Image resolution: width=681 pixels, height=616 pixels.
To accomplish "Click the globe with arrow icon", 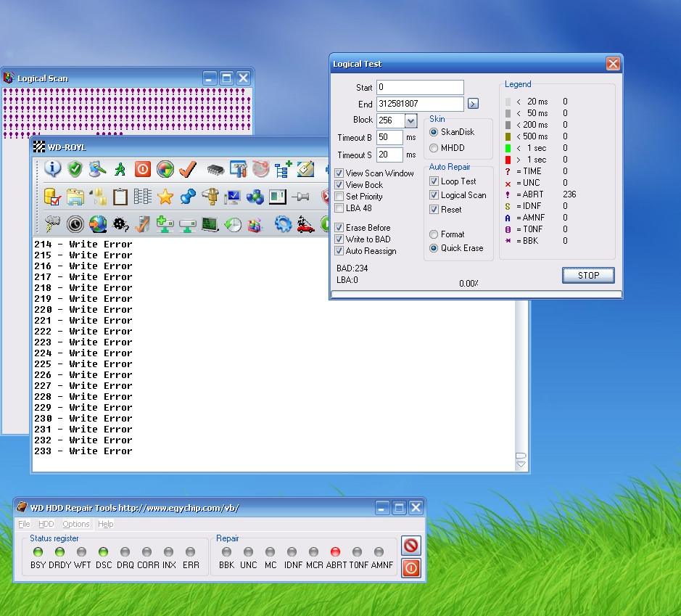I will 98,224.
